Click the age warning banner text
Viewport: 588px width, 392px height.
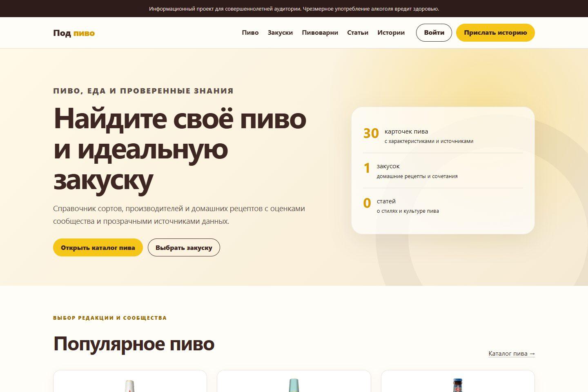coord(294,9)
